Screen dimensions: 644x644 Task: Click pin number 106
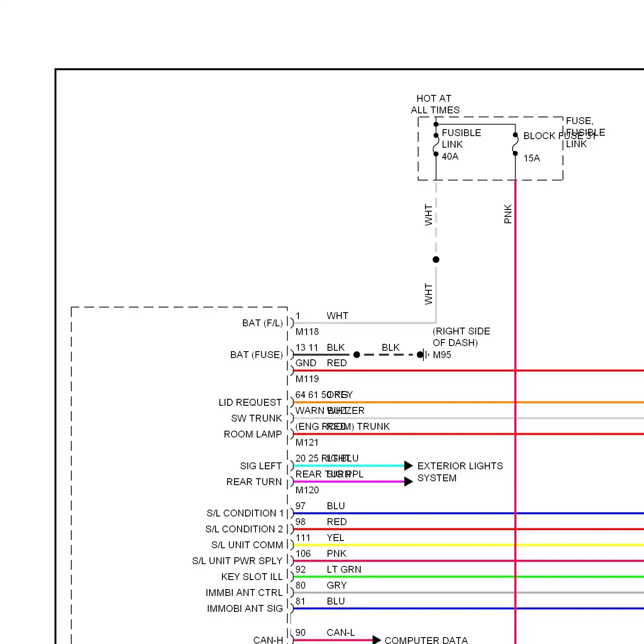303,553
